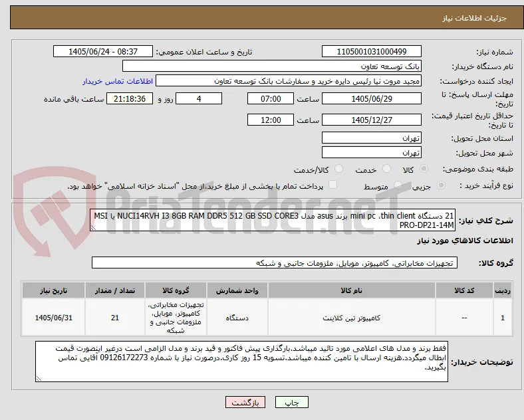524x420 pixels.
Task: Click label طبقه بندی موضوعی
Action: [478, 169]
